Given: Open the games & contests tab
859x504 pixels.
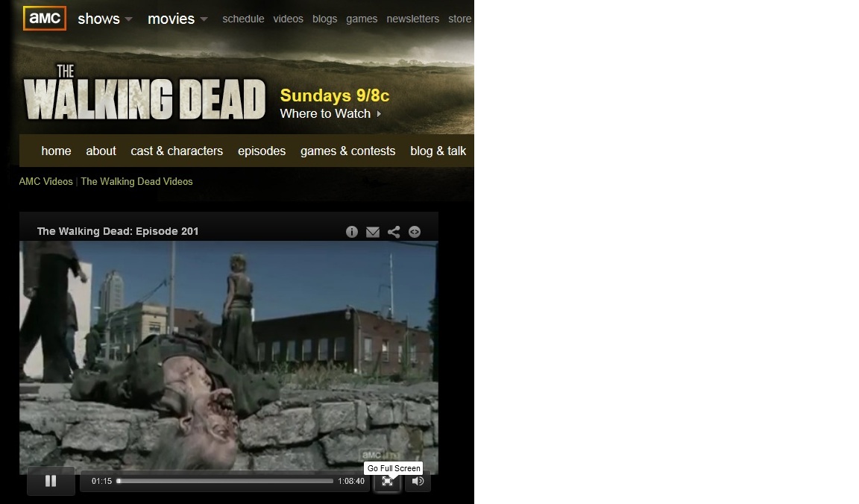Looking at the screenshot, I should click(348, 151).
